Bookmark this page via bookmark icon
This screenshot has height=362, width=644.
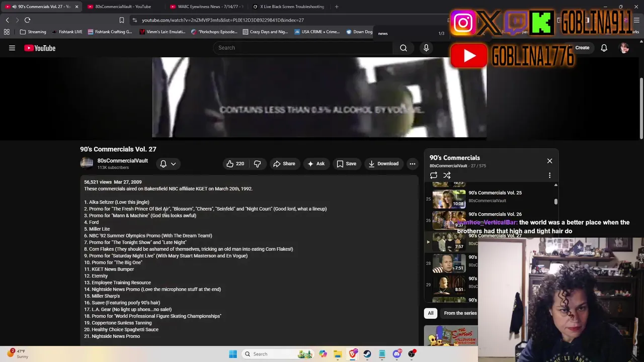(121, 20)
